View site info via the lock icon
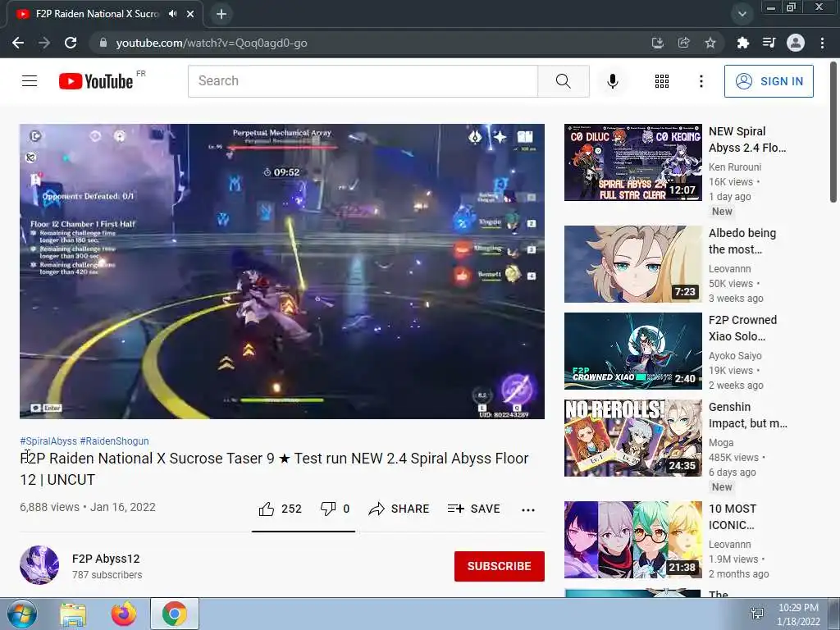Screen dimensions: 840x630 (x=103, y=43)
